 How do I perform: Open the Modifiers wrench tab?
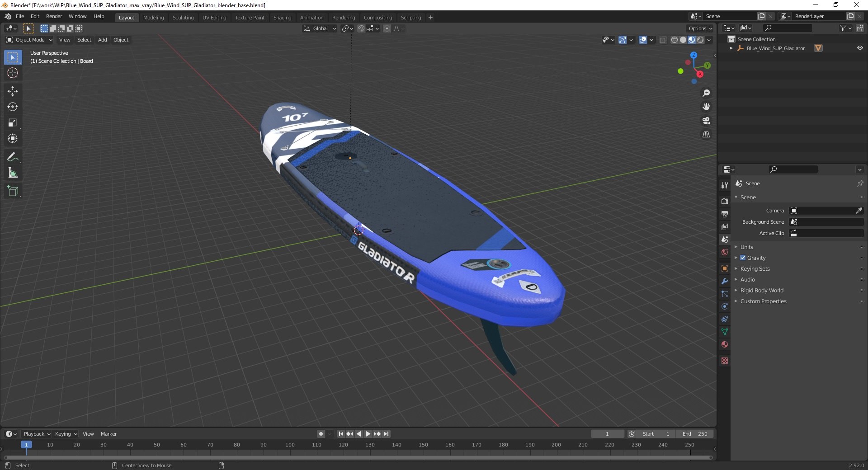725,281
